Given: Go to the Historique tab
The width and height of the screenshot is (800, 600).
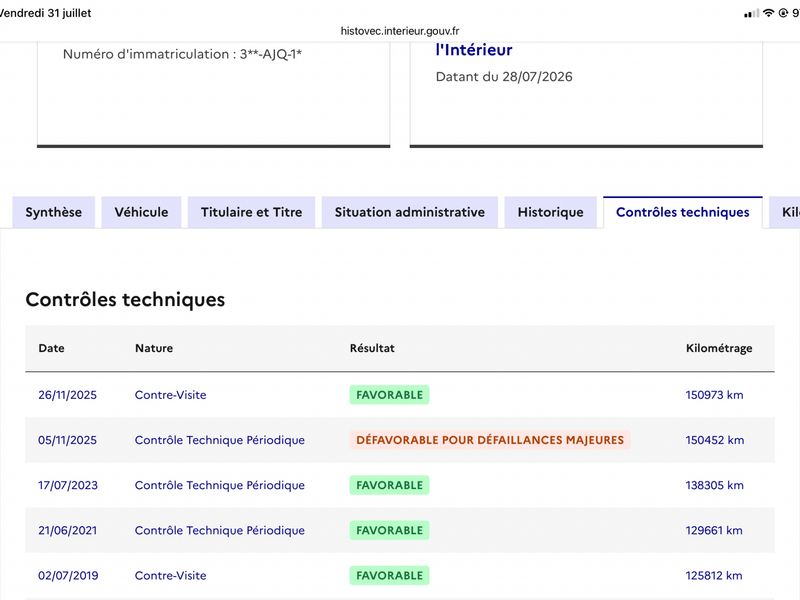Looking at the screenshot, I should (x=551, y=212).
